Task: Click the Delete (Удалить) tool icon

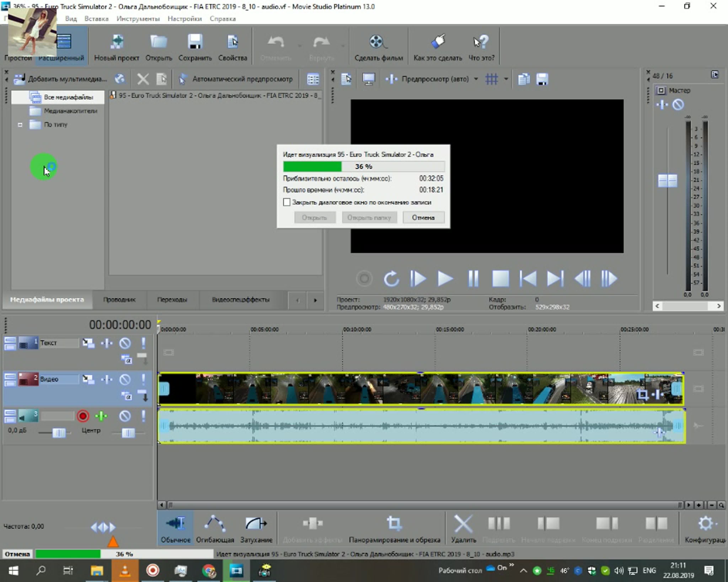Action: 463,524
